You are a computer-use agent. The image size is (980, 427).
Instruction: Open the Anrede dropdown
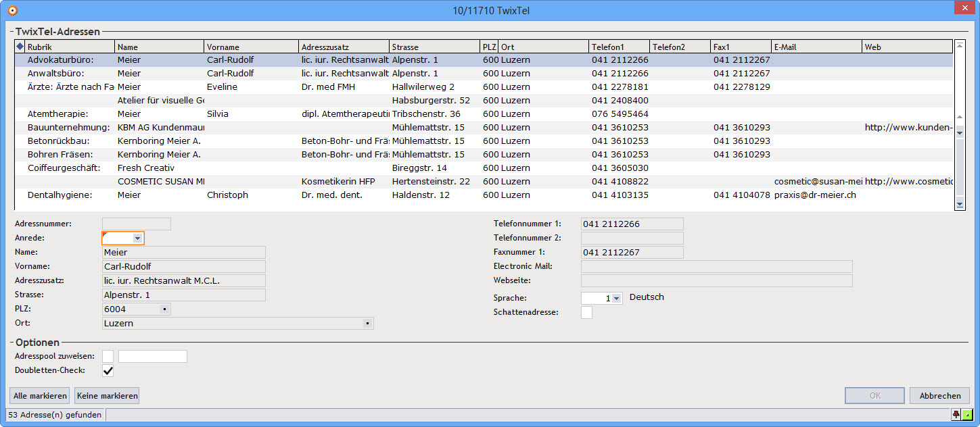point(138,238)
